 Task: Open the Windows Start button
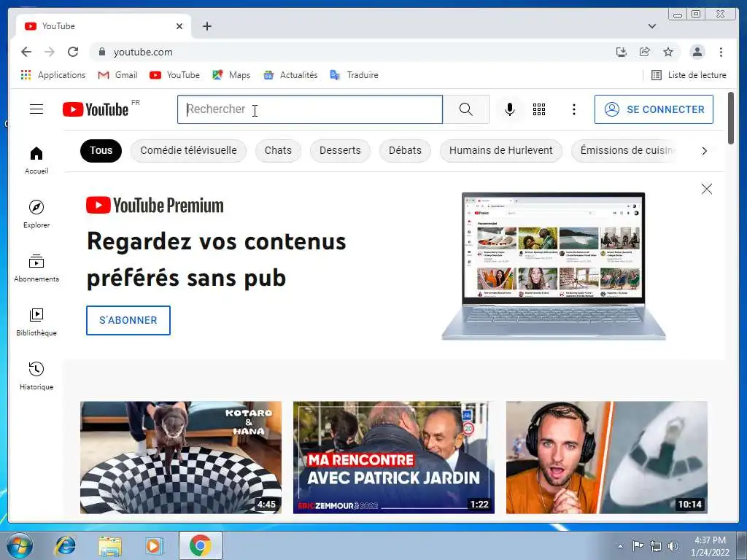19,545
